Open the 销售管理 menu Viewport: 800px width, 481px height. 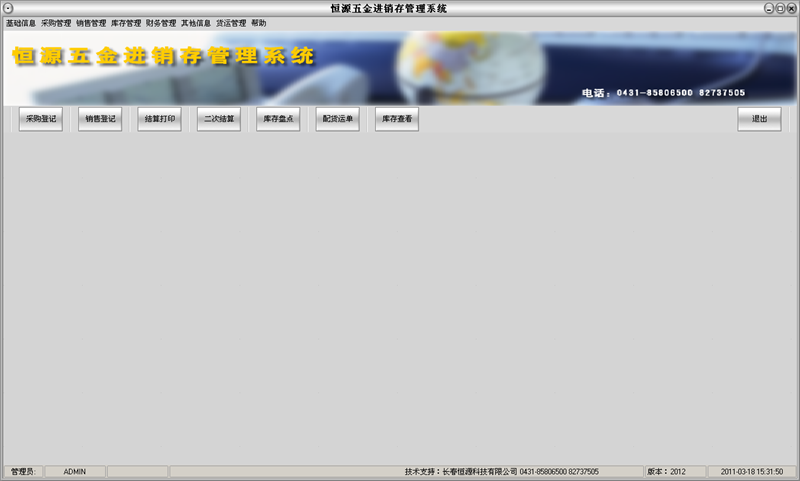[91, 23]
